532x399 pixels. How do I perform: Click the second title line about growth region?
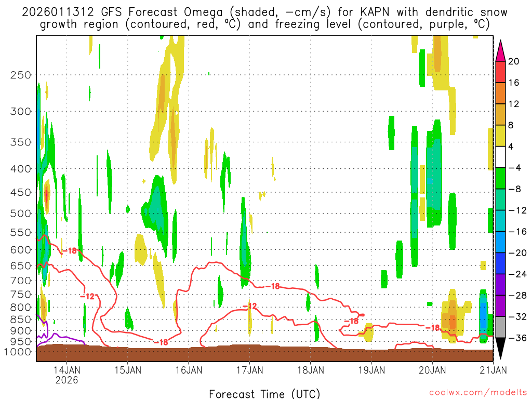tap(264, 24)
